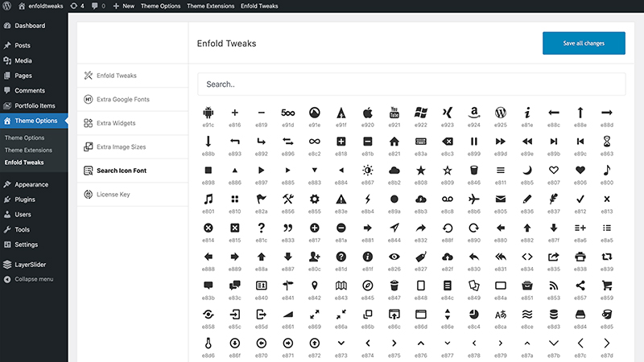Pick the filled heart icon e806
This screenshot has height=362, width=644.
click(x=580, y=171)
